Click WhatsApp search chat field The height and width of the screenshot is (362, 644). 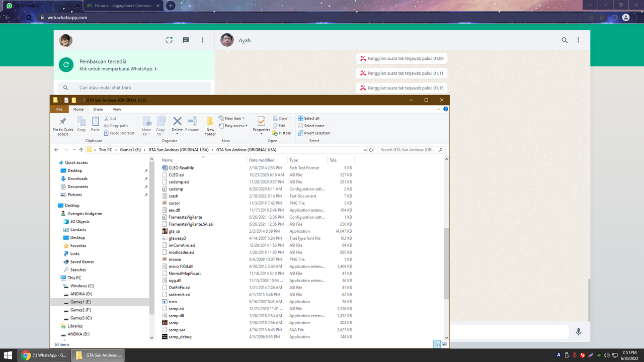(x=133, y=87)
